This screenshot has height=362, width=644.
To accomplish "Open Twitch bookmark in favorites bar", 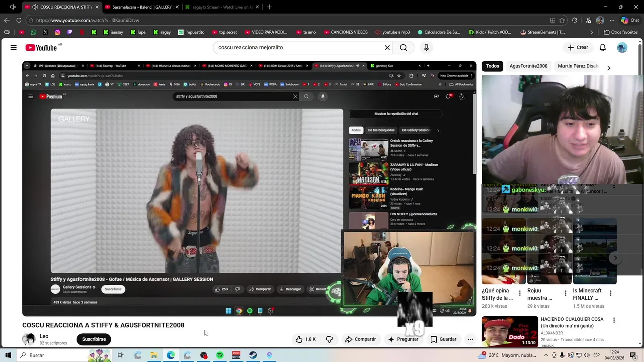I will (69, 32).
